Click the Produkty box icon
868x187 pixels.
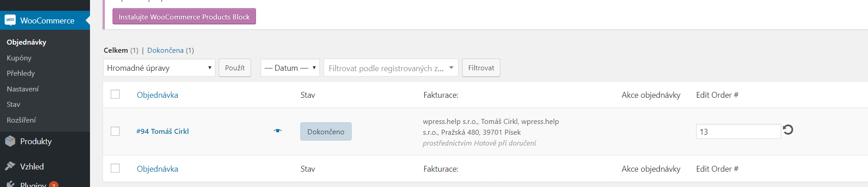(10, 141)
